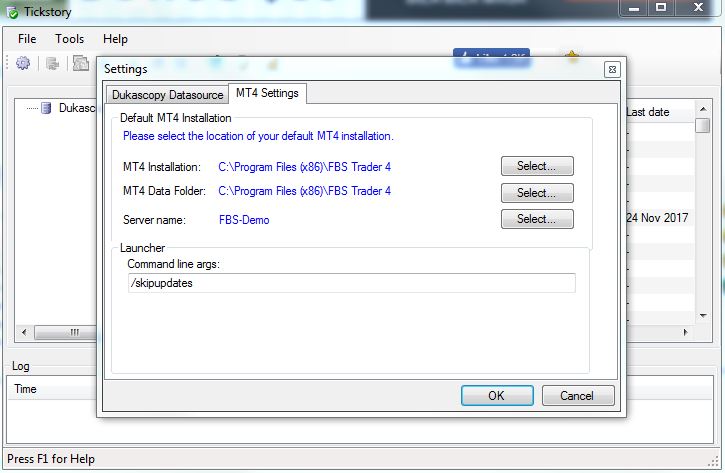The image size is (725, 473).
Task: Click the FBS-Demo server name text
Action: click(x=244, y=220)
